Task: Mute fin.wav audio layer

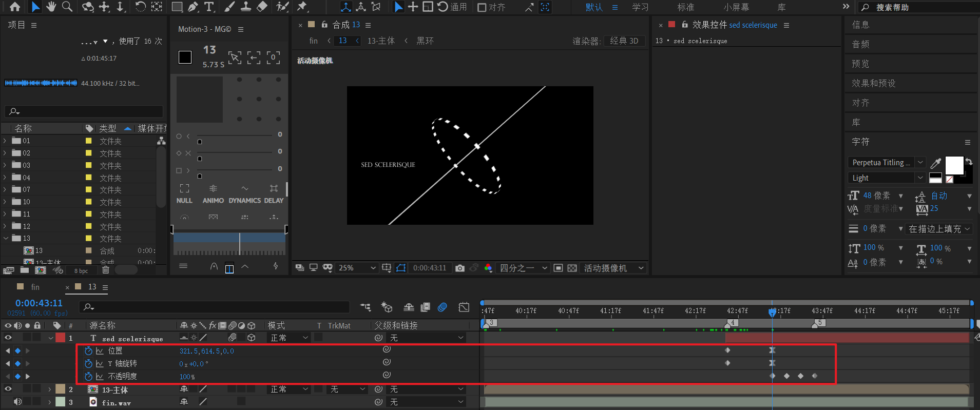Action: coord(17,402)
